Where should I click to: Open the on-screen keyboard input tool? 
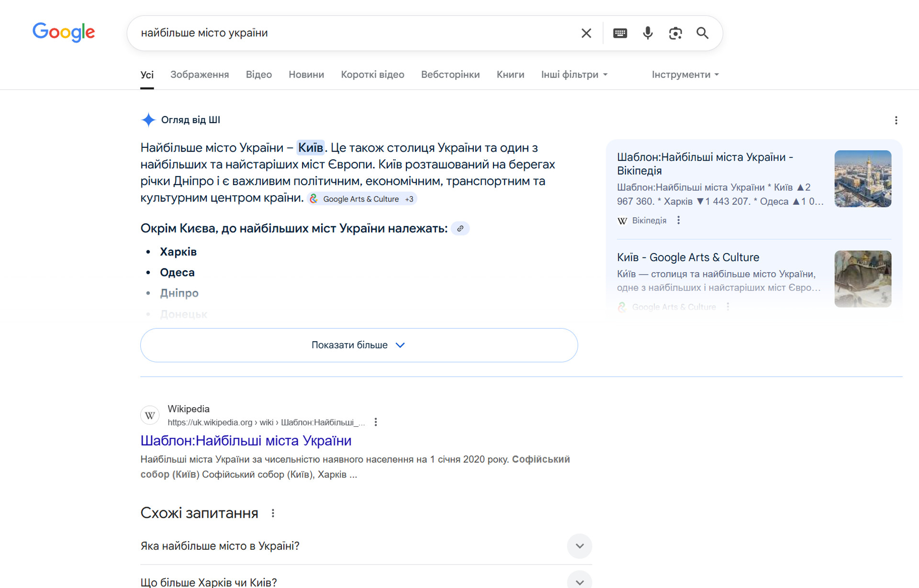click(x=620, y=33)
